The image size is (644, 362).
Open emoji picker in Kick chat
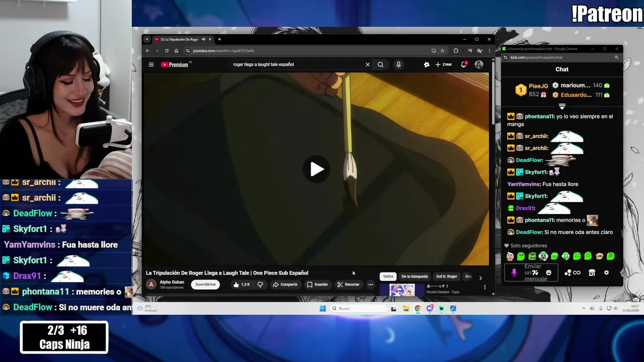tap(548, 273)
